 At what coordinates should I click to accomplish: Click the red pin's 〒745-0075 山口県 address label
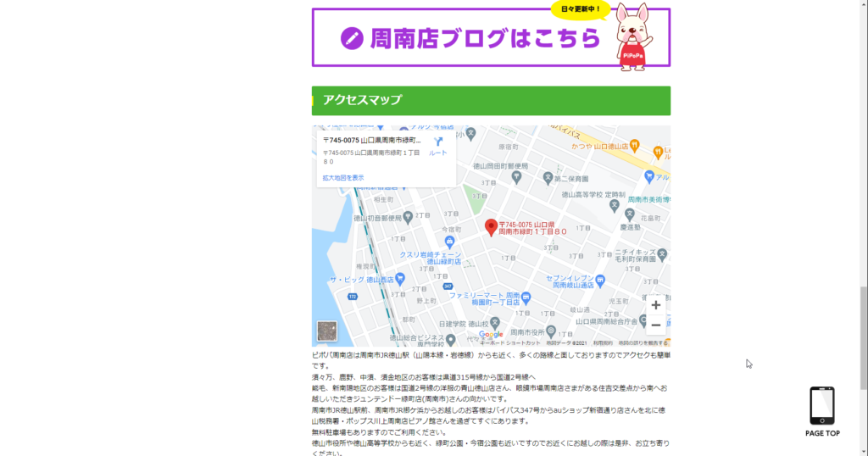point(532,228)
